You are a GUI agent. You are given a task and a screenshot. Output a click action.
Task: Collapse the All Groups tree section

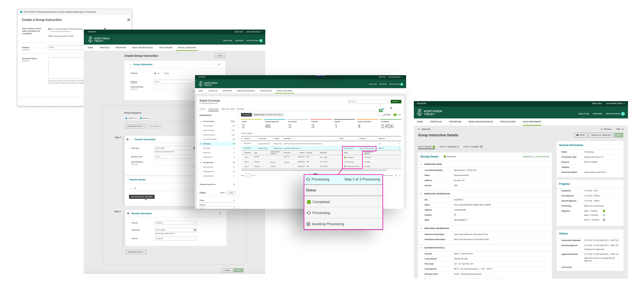(x=201, y=144)
